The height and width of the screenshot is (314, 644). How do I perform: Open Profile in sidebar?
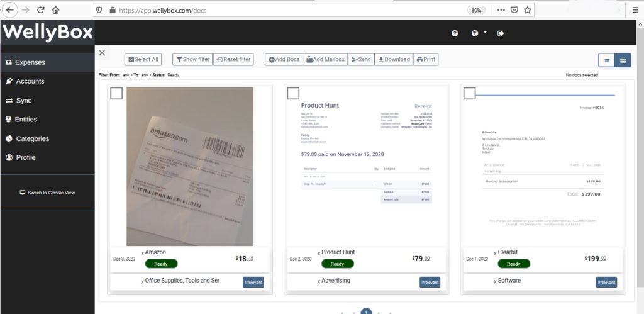(47, 158)
